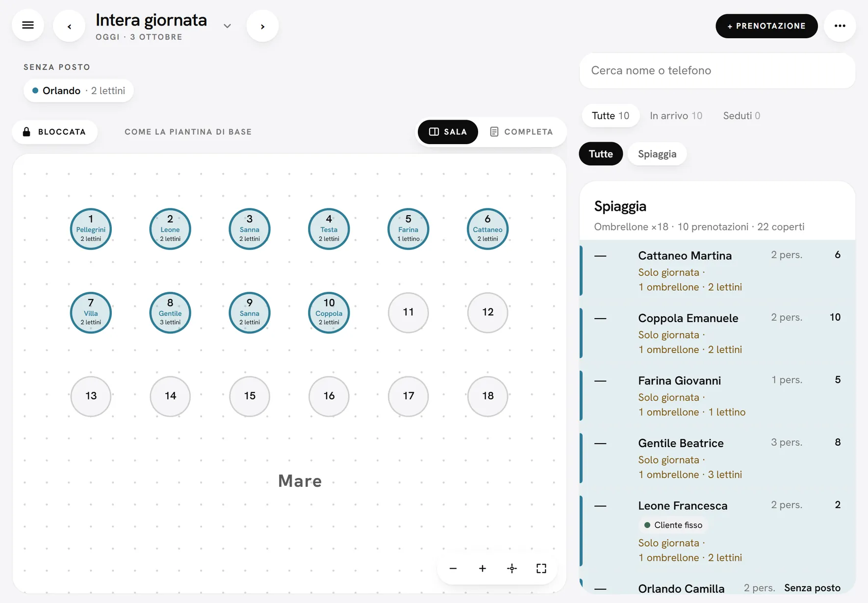Show In arrivo 10 tab

(676, 116)
